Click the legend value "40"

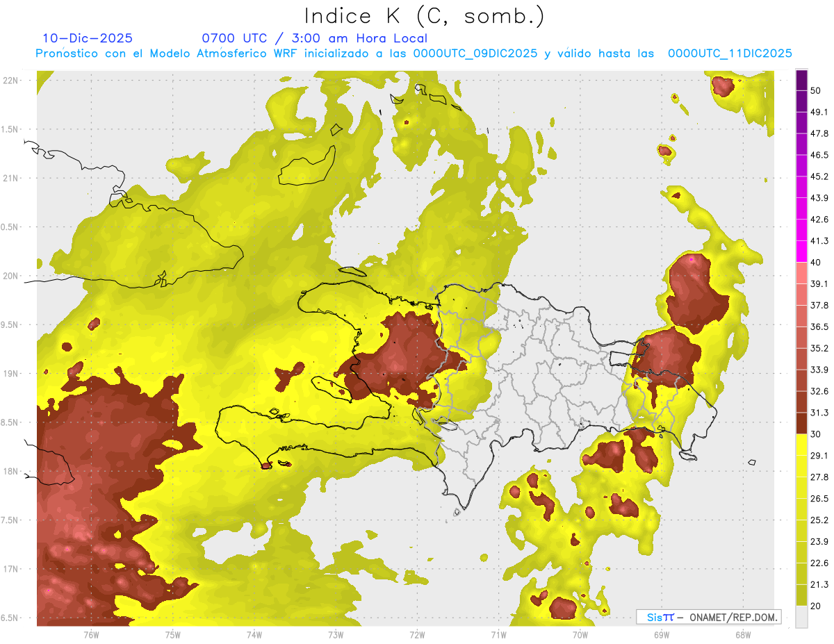pyautogui.click(x=815, y=263)
